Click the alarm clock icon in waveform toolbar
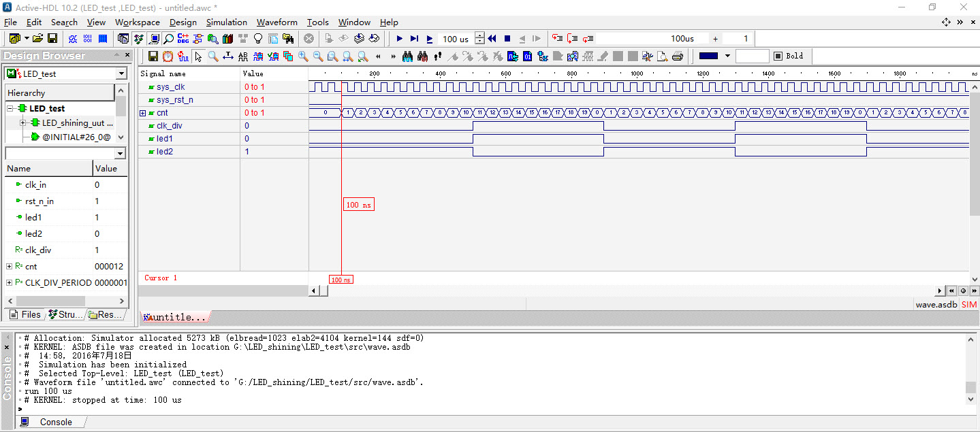The height and width of the screenshot is (432, 980). tap(168, 56)
